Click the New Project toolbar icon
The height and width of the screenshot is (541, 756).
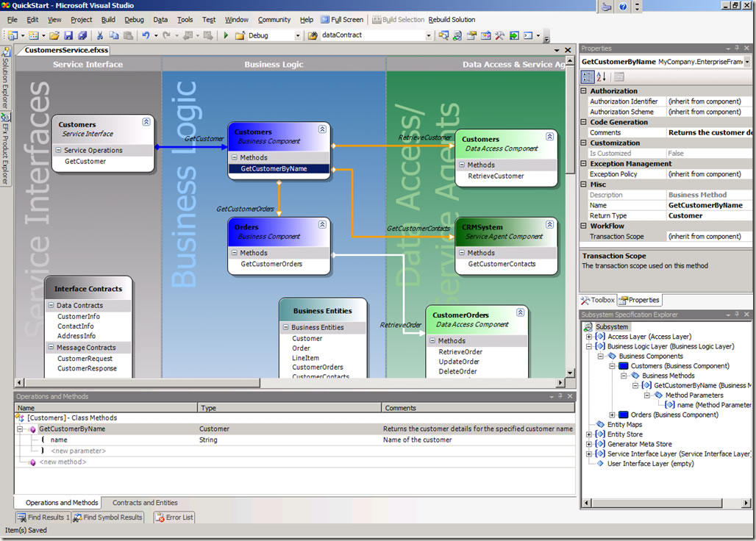pos(13,35)
